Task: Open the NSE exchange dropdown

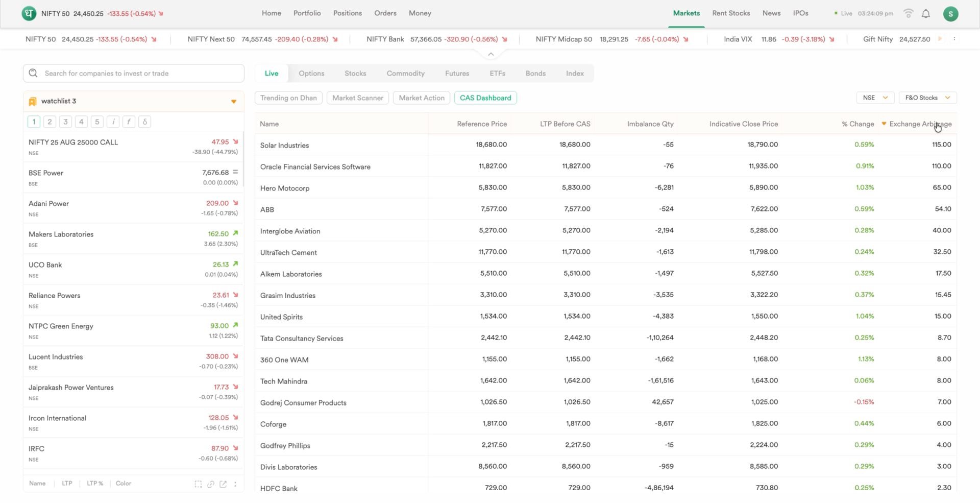Action: click(875, 98)
